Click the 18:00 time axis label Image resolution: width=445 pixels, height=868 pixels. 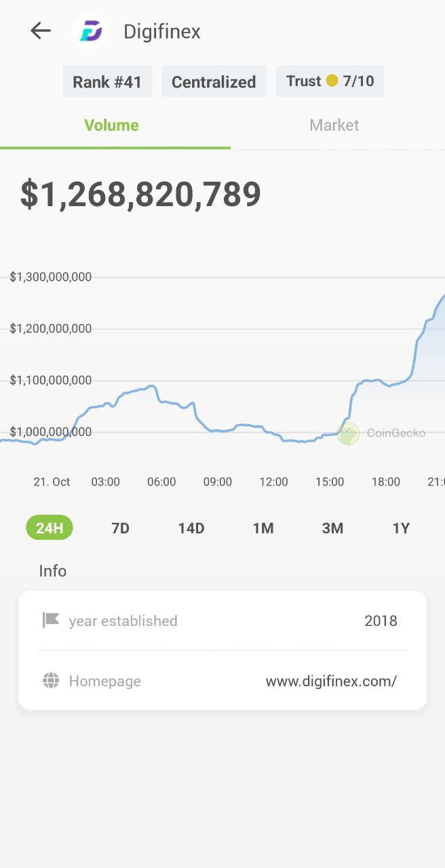[x=385, y=481]
